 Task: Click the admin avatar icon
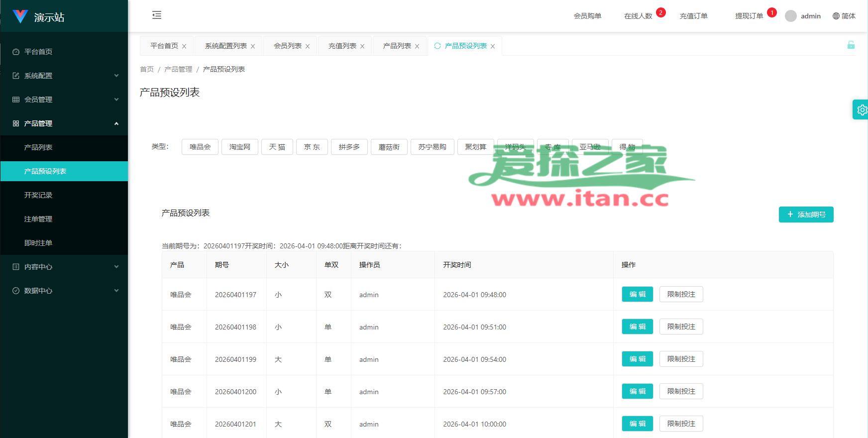tap(790, 16)
